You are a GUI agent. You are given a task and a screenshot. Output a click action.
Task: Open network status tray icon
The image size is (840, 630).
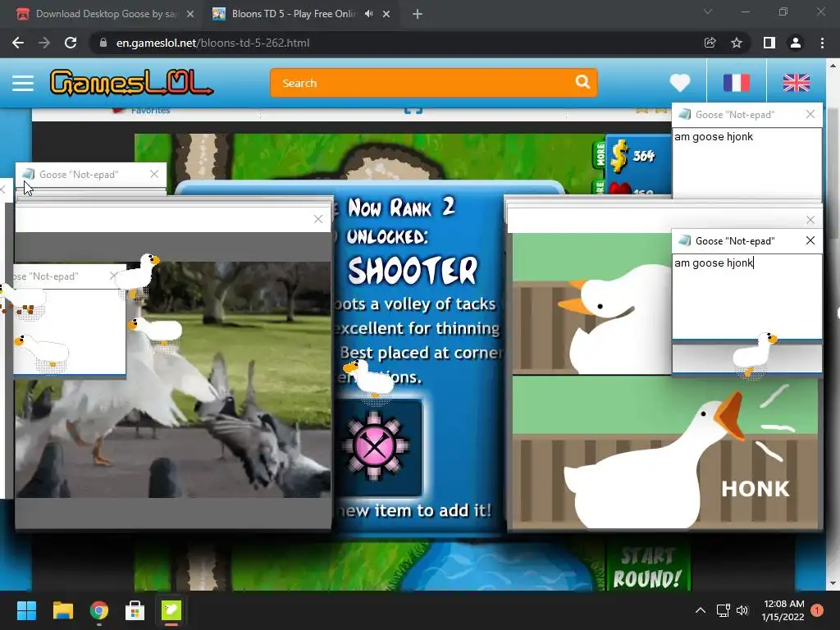click(724, 610)
